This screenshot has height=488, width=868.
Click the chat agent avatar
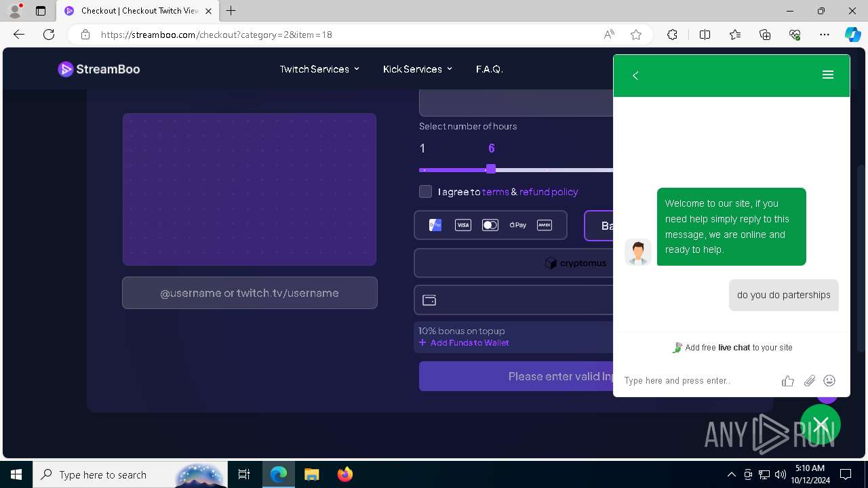coord(637,252)
